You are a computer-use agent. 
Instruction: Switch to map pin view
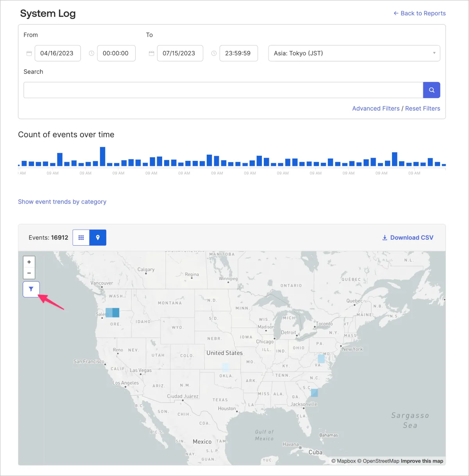click(98, 237)
